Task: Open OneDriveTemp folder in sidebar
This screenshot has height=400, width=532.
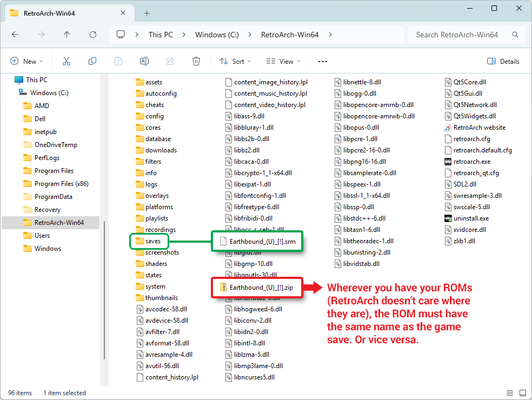Action: [x=50, y=144]
